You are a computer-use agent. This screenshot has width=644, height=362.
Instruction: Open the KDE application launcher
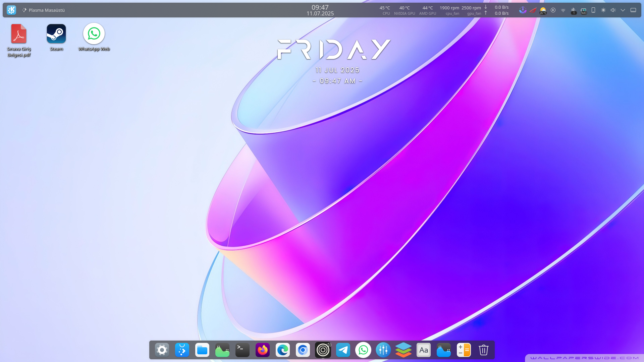[11, 10]
